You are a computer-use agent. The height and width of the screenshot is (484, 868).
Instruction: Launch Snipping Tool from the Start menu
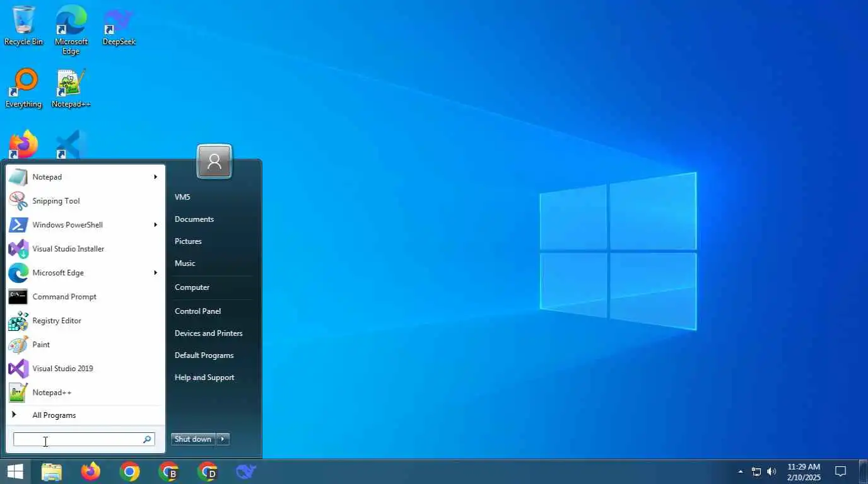85,201
